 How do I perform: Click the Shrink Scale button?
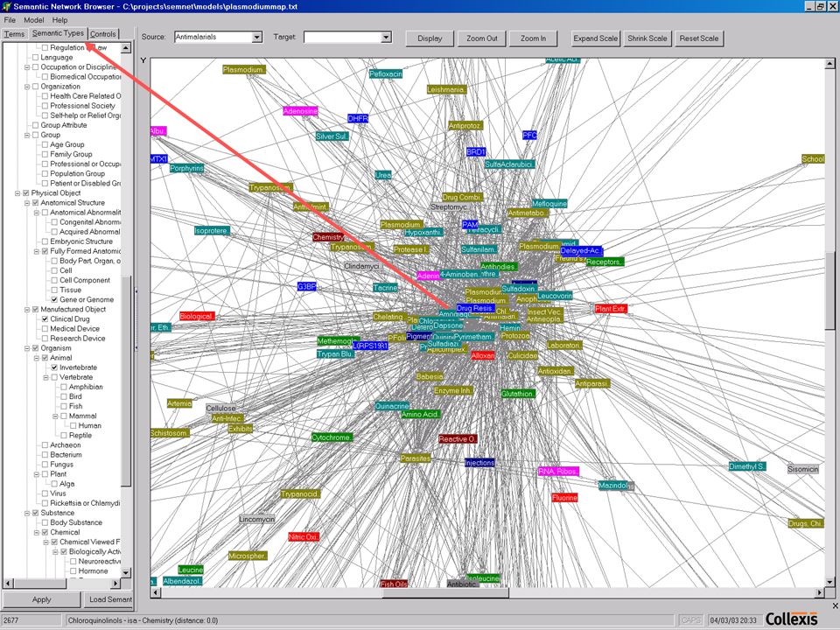[647, 38]
